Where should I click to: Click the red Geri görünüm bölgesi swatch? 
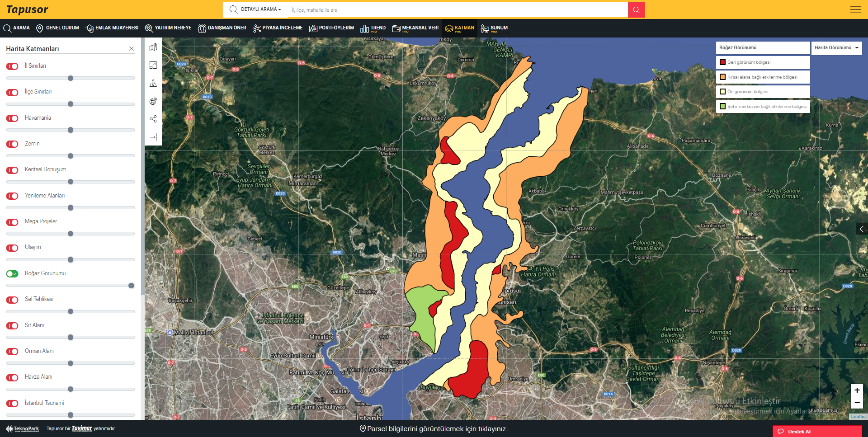coord(722,62)
